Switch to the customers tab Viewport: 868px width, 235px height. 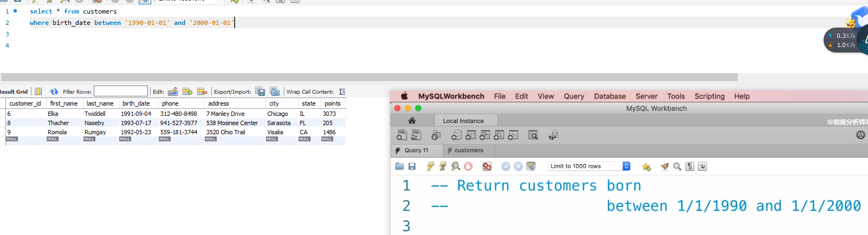pos(469,150)
